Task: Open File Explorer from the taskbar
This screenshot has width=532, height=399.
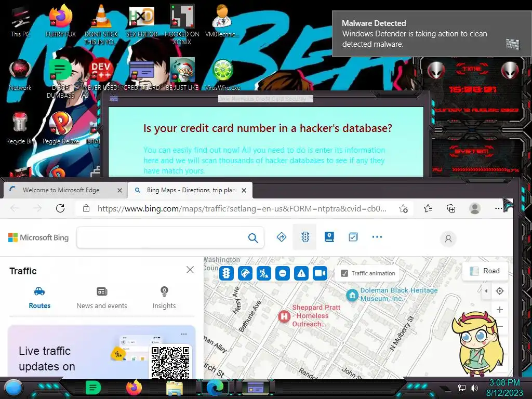Action: (175, 388)
